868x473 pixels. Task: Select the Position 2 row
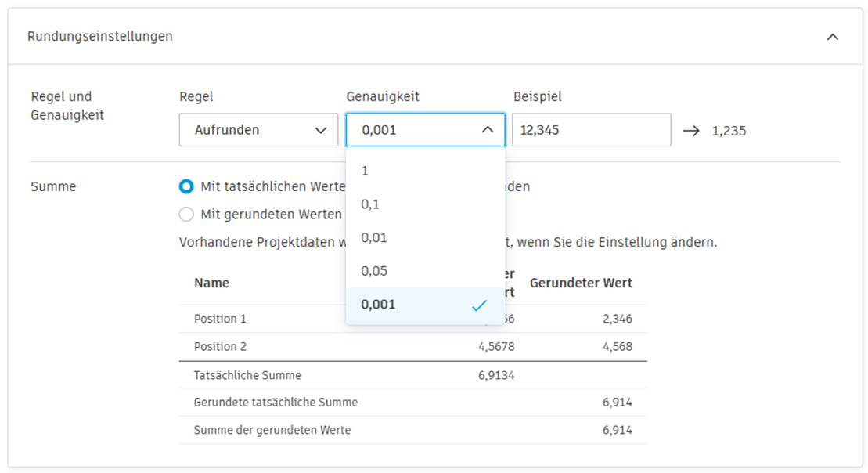tap(216, 346)
